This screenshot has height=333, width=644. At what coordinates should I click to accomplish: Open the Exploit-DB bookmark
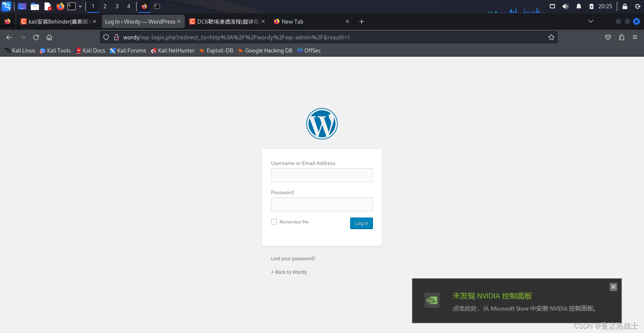216,51
